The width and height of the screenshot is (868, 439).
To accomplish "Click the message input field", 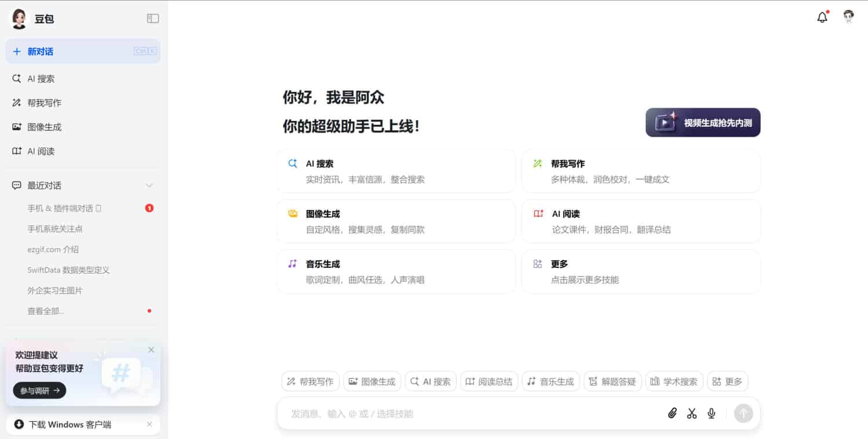I will (463, 414).
